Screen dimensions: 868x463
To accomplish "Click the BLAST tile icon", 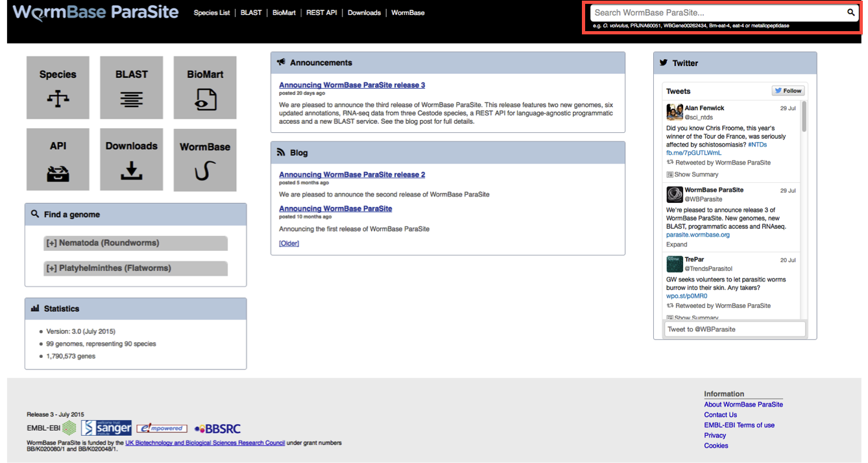I will [x=131, y=88].
